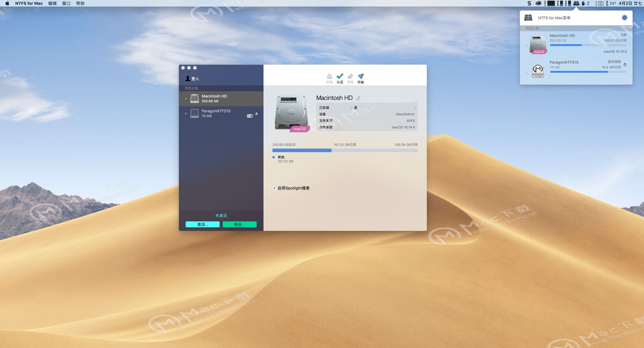Toggle 启用Spotlight搜索 checkbox
This screenshot has height=348, width=644.
click(x=274, y=188)
